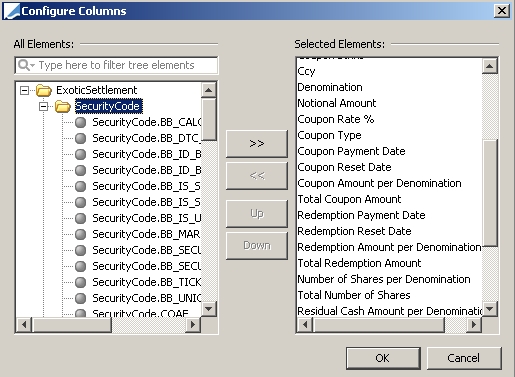Select SecurityCode.BB_IS_U tree entry
This screenshot has width=515, height=377.
pos(147,218)
